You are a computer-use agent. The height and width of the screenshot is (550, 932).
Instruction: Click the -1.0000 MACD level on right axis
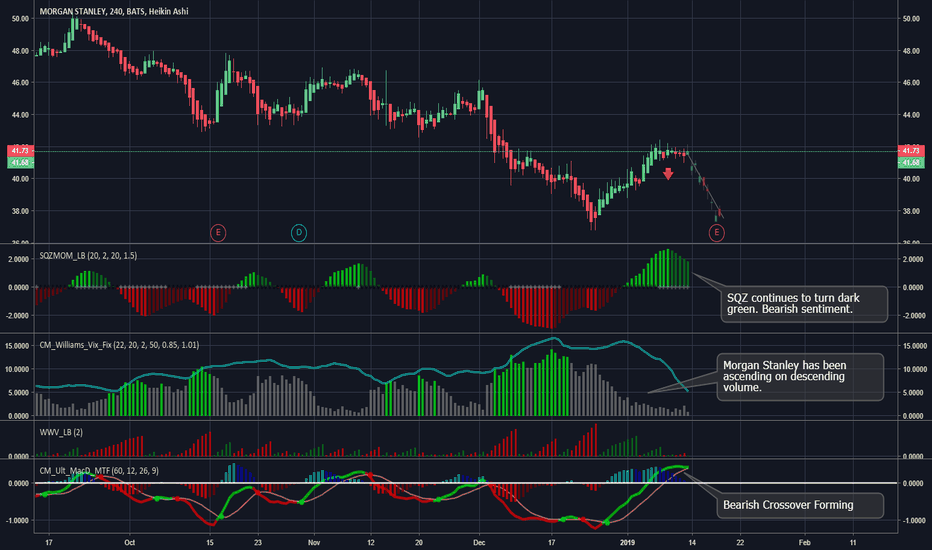pyautogui.click(x=914, y=521)
